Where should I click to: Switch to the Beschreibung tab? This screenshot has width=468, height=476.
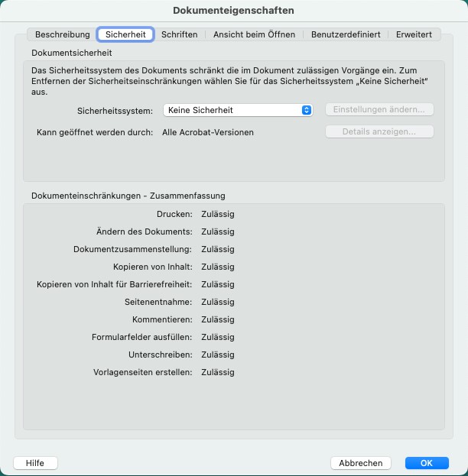(x=63, y=34)
